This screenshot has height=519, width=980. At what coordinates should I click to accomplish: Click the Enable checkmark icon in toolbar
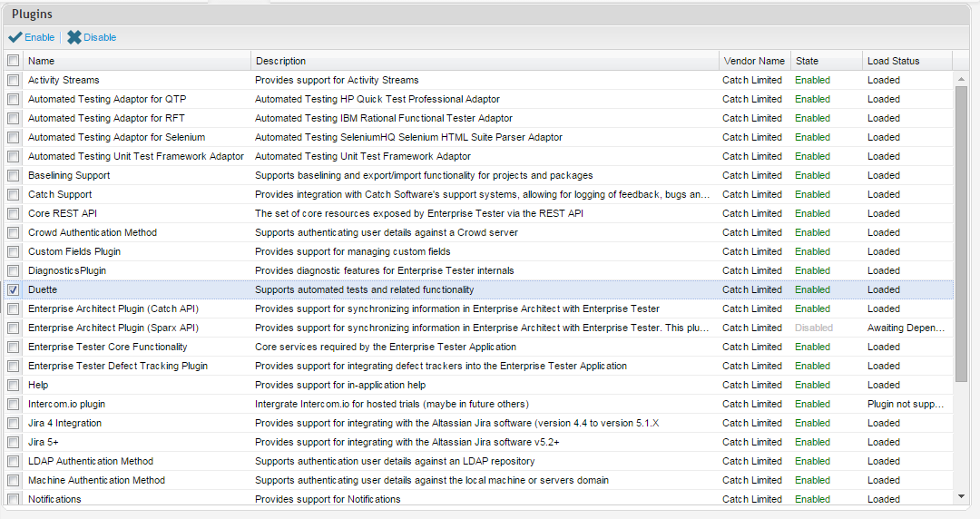click(x=15, y=37)
